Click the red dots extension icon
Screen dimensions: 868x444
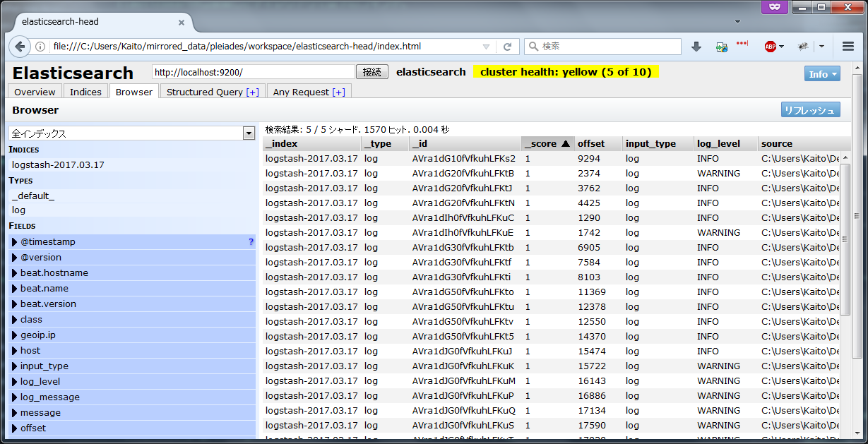(x=742, y=43)
